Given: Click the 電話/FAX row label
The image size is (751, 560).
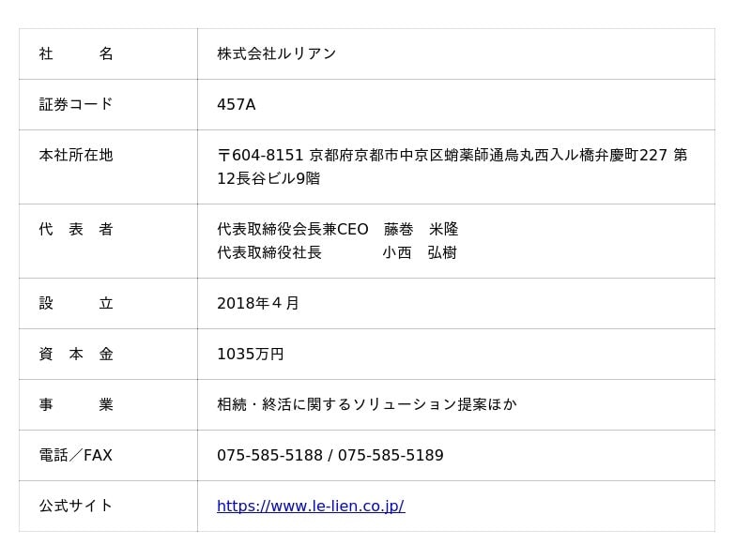Looking at the screenshot, I should coord(76,455).
